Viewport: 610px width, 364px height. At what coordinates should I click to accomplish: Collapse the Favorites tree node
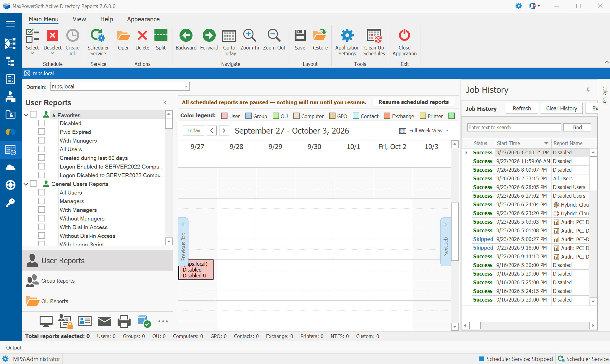(26, 115)
